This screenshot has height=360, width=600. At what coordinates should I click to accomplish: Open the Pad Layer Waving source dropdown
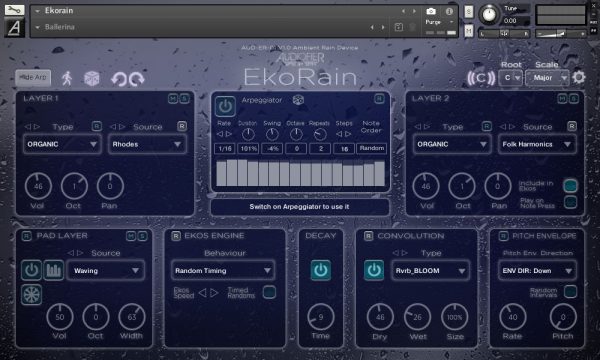(105, 270)
